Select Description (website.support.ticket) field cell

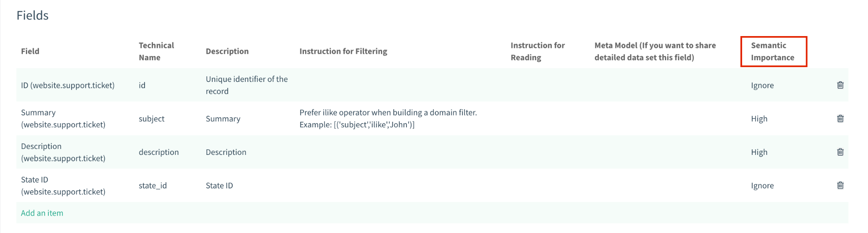click(63, 152)
